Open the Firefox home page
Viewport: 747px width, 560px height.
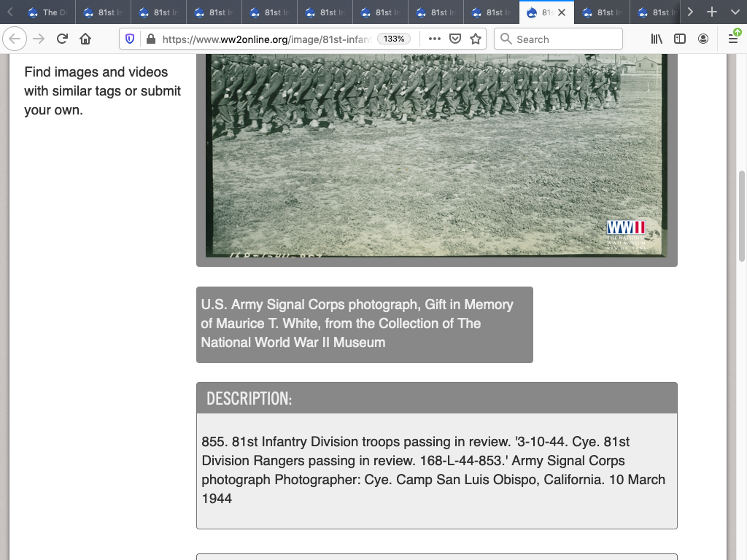[x=85, y=39]
